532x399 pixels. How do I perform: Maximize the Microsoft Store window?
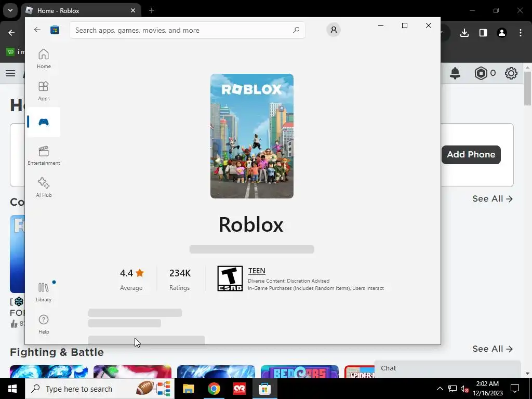tap(404, 25)
